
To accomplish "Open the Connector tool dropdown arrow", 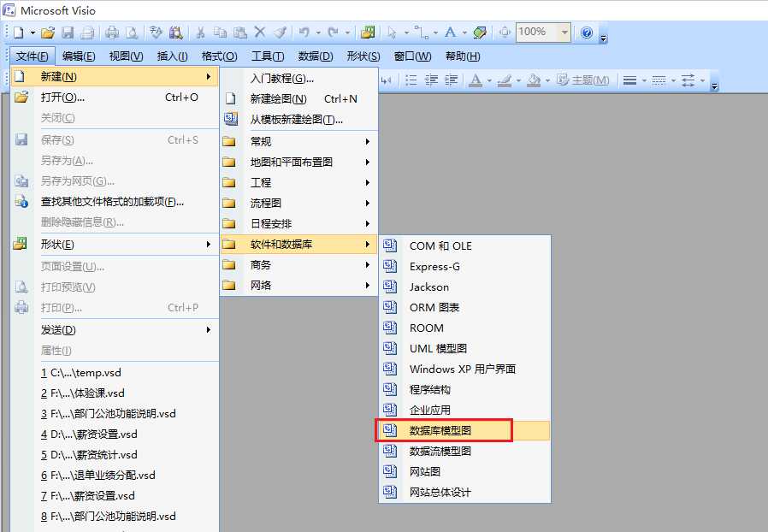I will click(435, 33).
